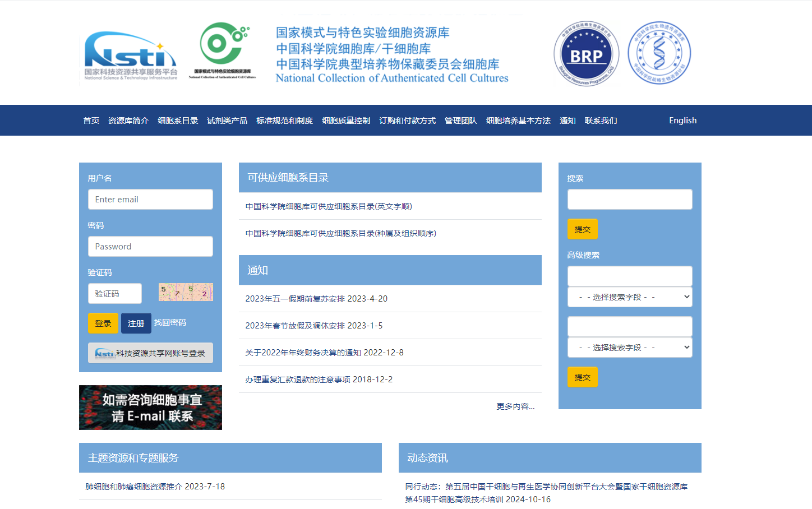Click into the Password field
The image size is (812, 509).
click(x=150, y=247)
